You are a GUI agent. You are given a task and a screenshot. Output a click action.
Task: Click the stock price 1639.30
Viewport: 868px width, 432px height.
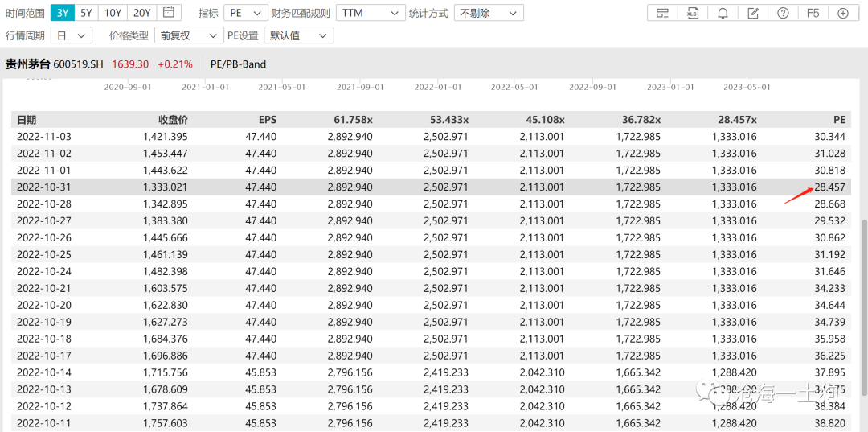[x=130, y=64]
